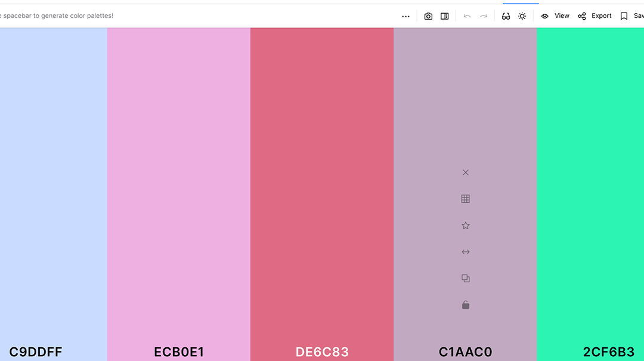Move the C1AAC0 color using the arrows

pos(466,252)
